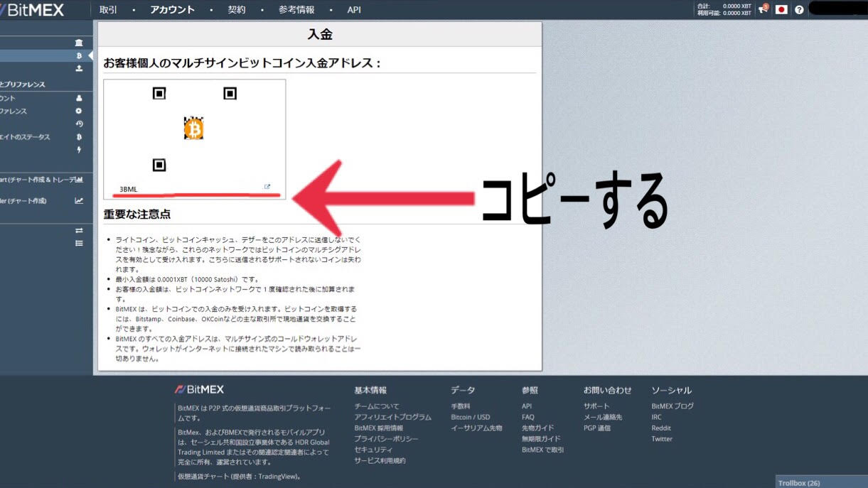The width and height of the screenshot is (868, 488).
Task: Open the メール連絡先 footer link
Action: (603, 417)
